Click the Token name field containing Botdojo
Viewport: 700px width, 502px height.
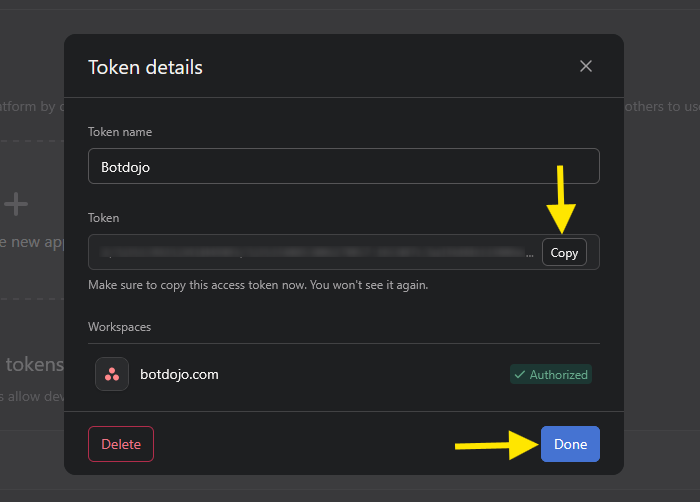pyautogui.click(x=343, y=166)
